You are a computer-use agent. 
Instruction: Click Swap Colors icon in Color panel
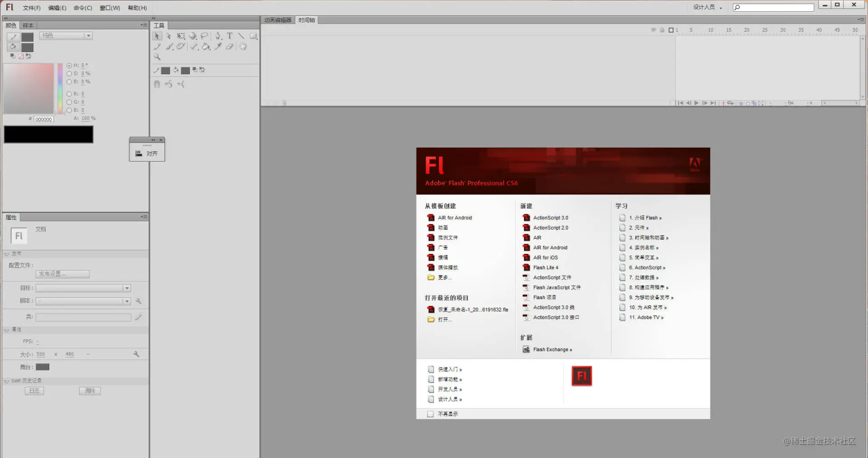[28, 56]
